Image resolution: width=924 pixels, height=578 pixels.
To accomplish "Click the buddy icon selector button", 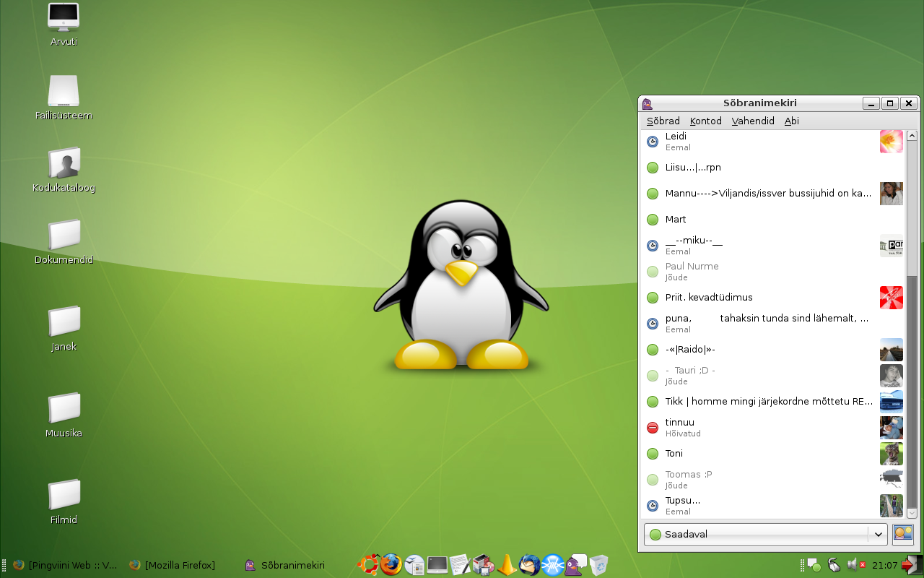I will pos(903,534).
